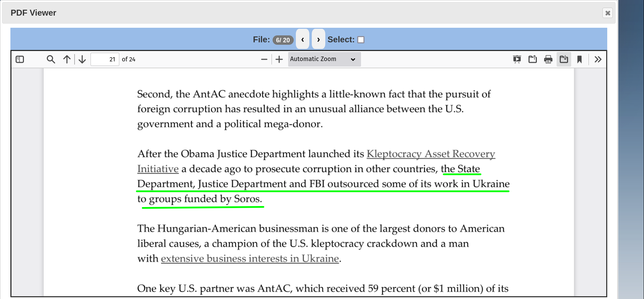Click the "File:" label

point(261,40)
